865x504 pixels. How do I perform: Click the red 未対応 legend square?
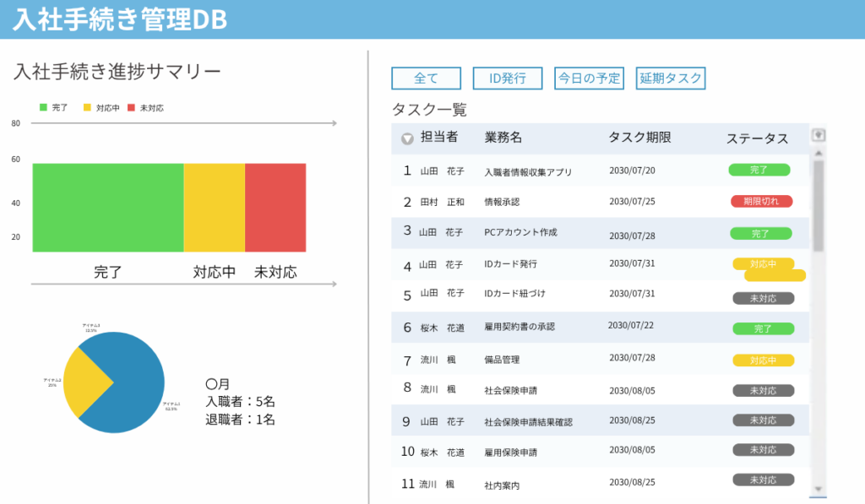coord(131,108)
